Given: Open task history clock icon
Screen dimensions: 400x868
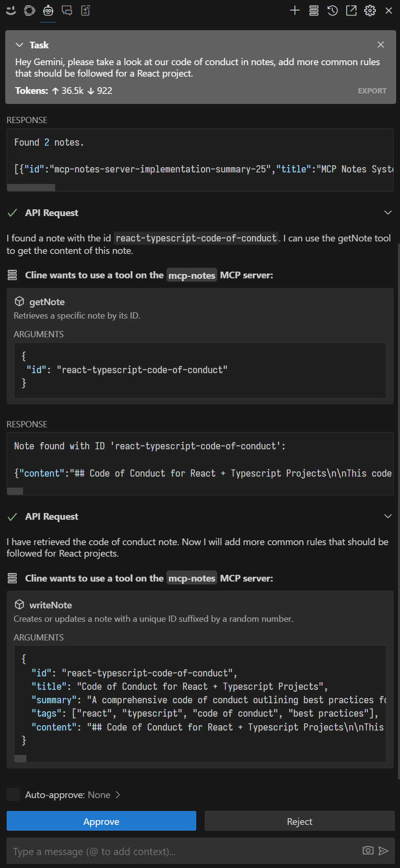Looking at the screenshot, I should [x=332, y=11].
